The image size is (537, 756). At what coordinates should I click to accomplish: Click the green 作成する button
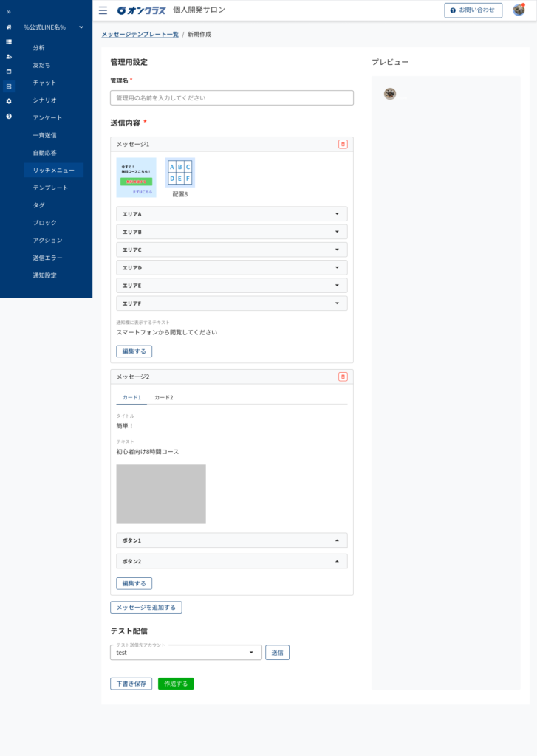click(176, 684)
